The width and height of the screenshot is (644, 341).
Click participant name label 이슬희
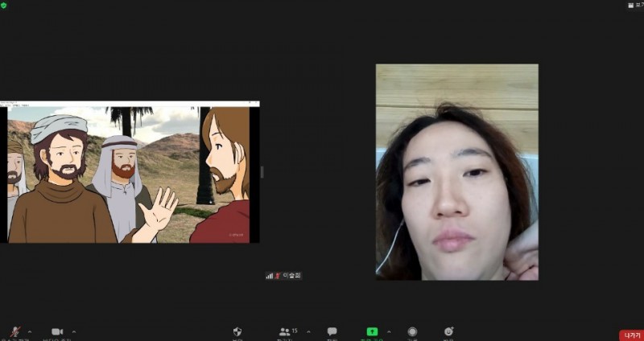pyautogui.click(x=291, y=276)
